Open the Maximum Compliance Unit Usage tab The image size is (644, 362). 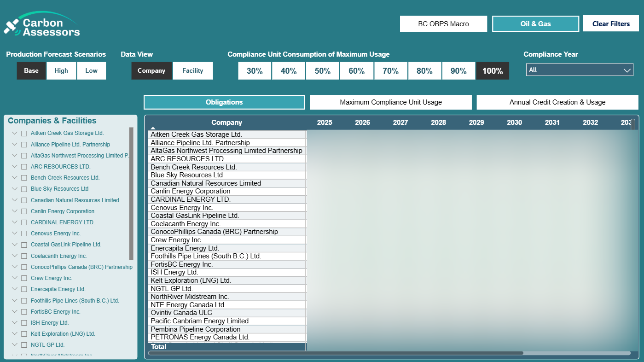coord(391,102)
